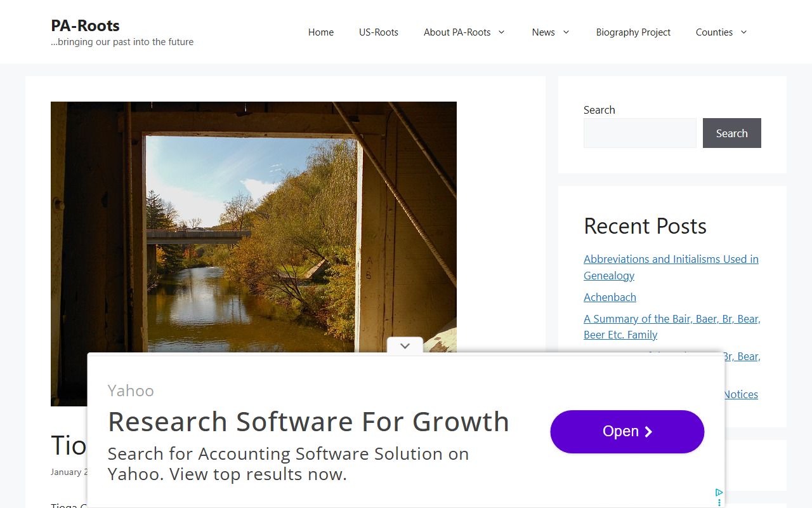The width and height of the screenshot is (812, 508).
Task: Expand the Counties menu dropdown arrow
Action: point(743,32)
